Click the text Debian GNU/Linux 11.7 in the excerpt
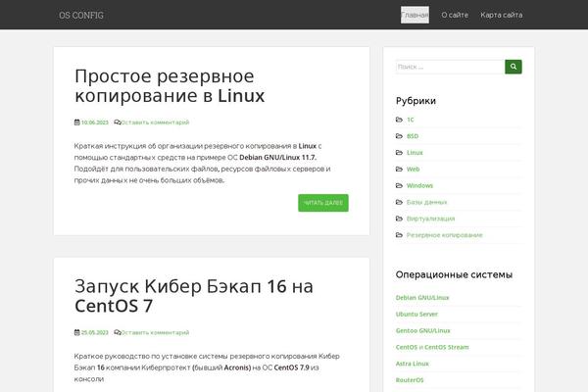Screen dimensions: 588x392 [x=278, y=157]
